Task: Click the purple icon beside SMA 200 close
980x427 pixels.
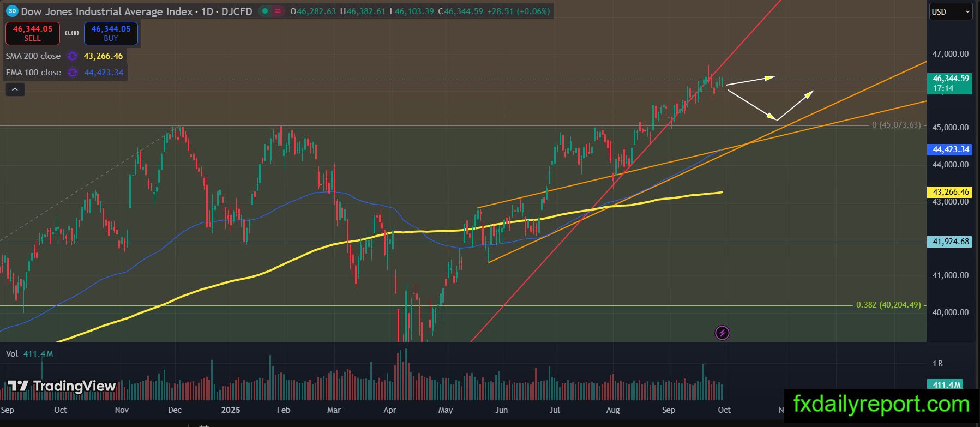Action: tap(73, 56)
